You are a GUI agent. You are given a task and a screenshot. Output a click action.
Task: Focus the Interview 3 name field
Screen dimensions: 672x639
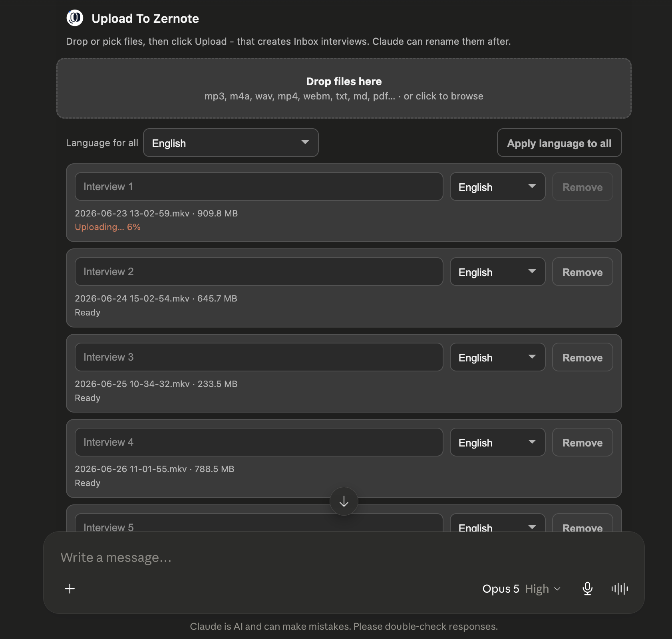click(259, 357)
